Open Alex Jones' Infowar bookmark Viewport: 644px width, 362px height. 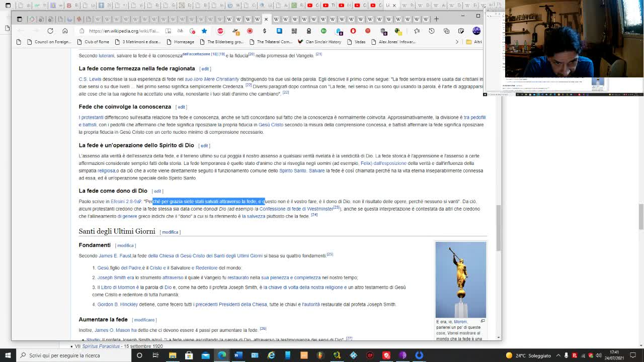393,42
